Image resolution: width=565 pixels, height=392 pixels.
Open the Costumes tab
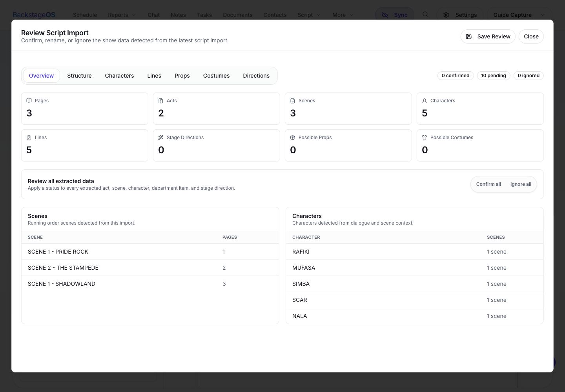(x=216, y=76)
